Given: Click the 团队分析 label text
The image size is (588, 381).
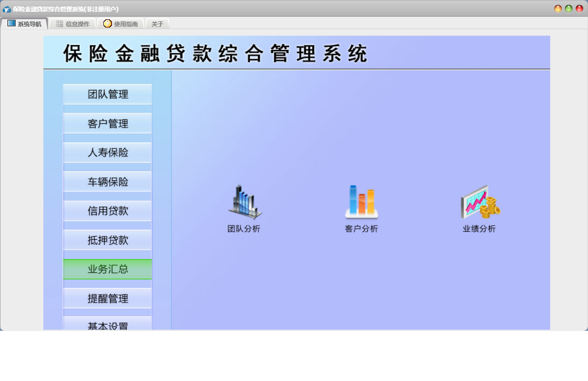Looking at the screenshot, I should point(244,228).
